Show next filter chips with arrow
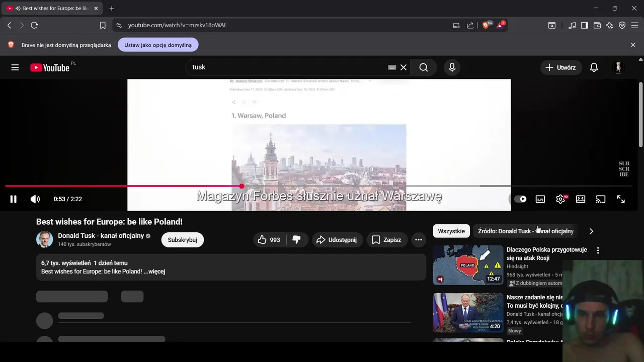 coord(591,231)
